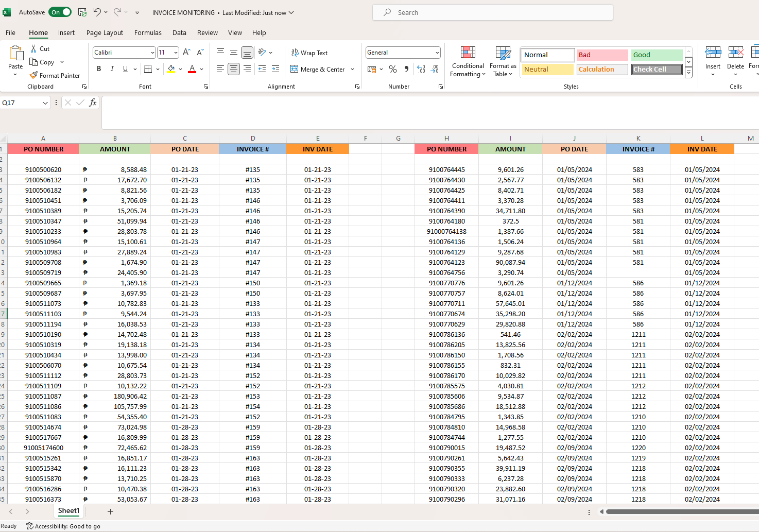The height and width of the screenshot is (532, 759).
Task: Switch to the Insert tab
Action: 66,32
